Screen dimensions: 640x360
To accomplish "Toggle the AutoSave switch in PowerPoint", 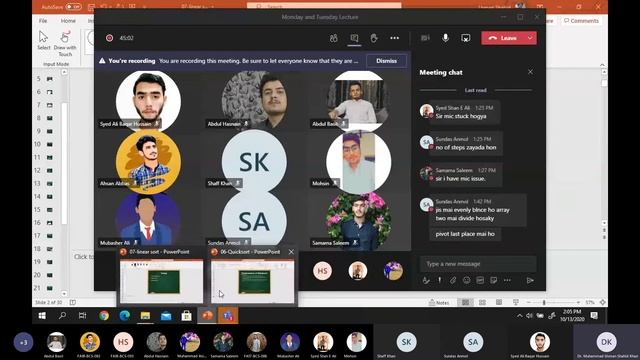I will point(73,7).
